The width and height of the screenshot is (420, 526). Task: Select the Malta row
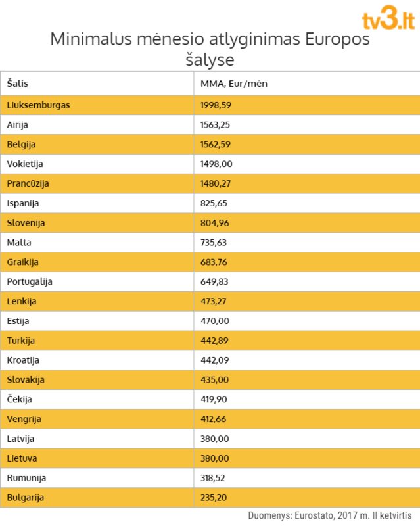pos(210,243)
